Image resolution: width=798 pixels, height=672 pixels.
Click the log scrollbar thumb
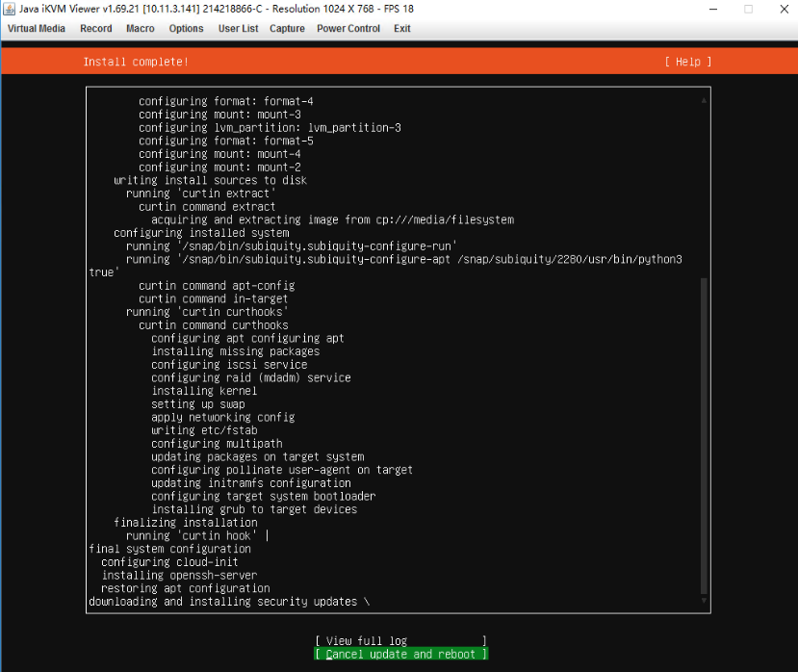704,436
